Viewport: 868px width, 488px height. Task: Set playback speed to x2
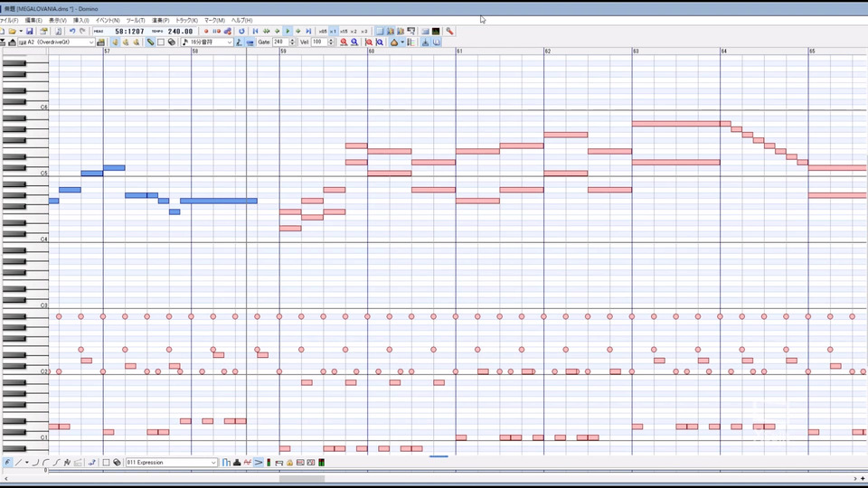[x=354, y=32]
